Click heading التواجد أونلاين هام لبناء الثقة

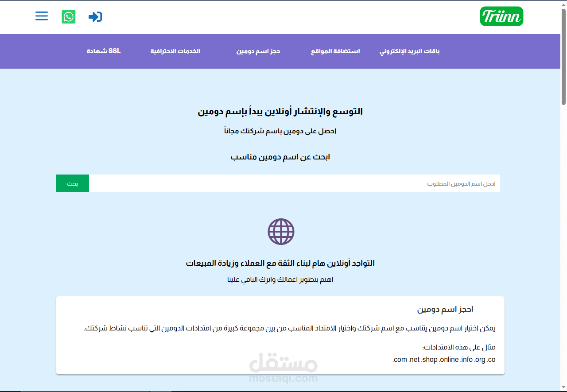[280, 263]
